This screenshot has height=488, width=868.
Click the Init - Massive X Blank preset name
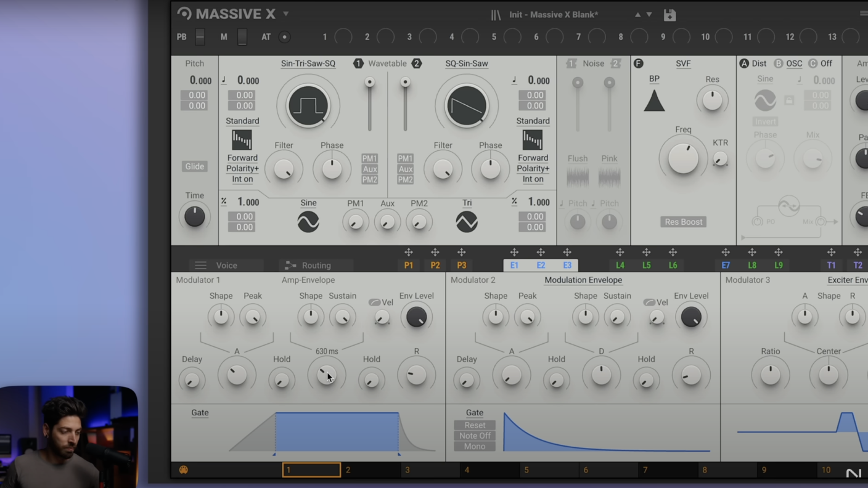point(554,15)
